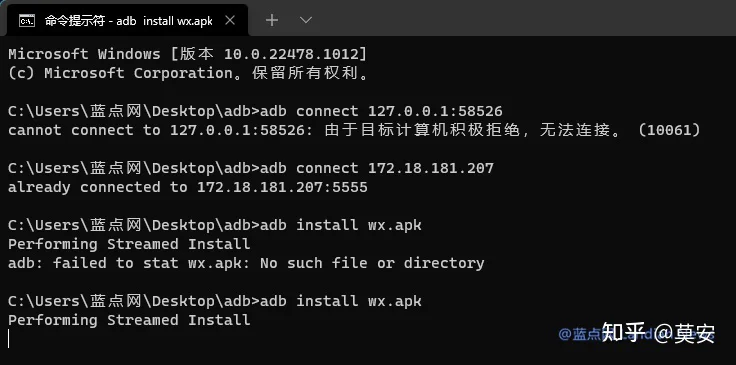
Task: Click the last Performing Streamed Install line
Action: 129,320
